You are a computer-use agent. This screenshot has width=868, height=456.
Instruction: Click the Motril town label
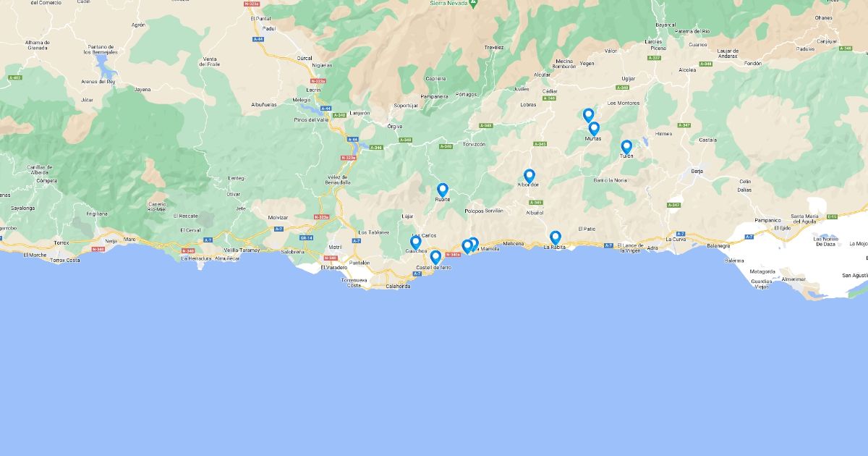[336, 247]
